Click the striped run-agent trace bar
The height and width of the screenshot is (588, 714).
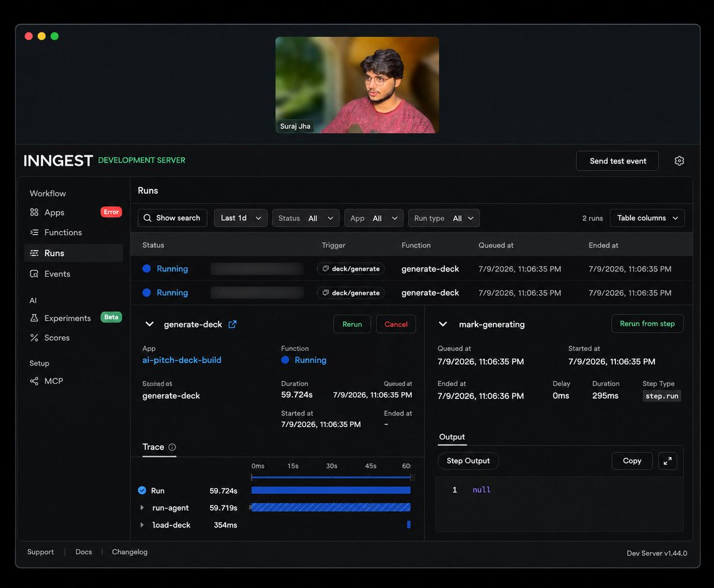330,508
